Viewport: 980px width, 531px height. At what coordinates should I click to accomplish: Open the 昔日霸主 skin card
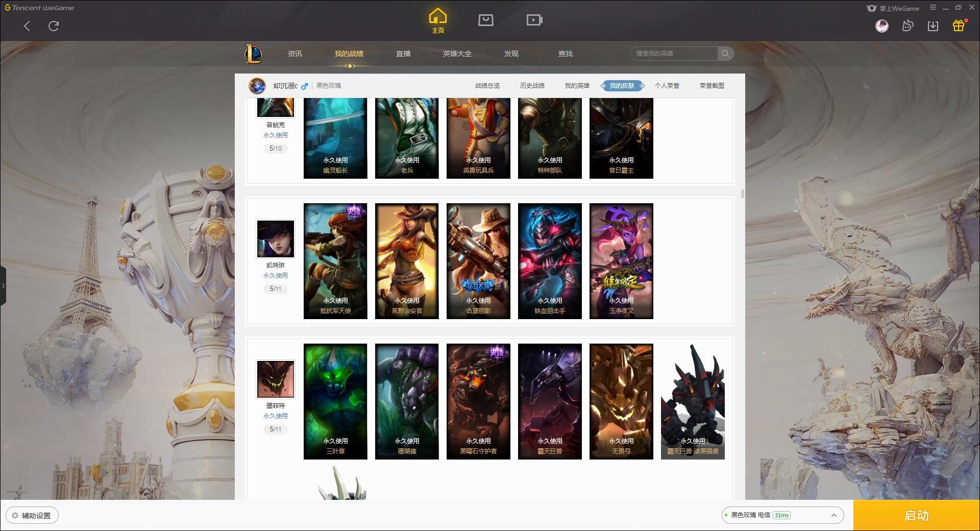621,138
